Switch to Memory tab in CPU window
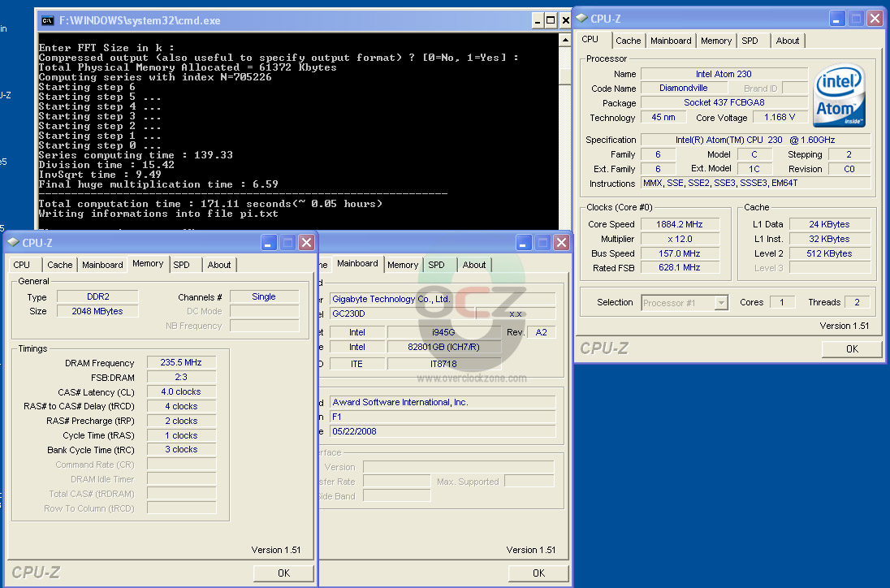The height and width of the screenshot is (588, 890). (715, 41)
